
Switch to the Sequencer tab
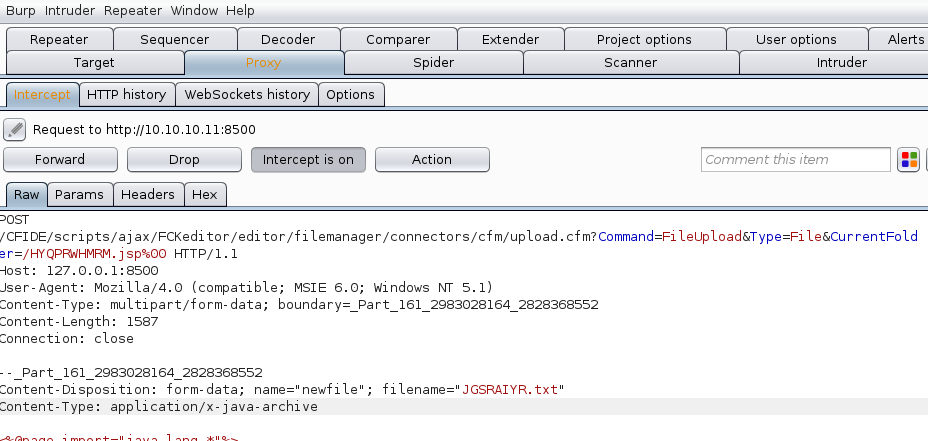click(x=175, y=40)
